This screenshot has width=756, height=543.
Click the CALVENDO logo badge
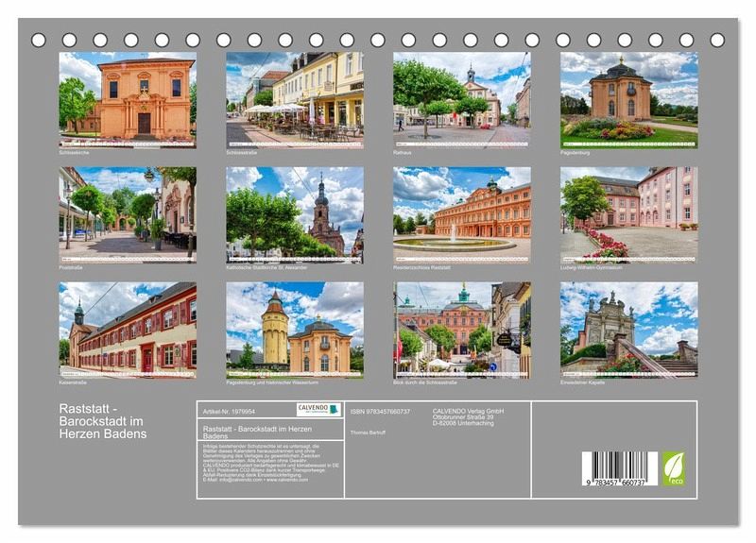click(318, 410)
